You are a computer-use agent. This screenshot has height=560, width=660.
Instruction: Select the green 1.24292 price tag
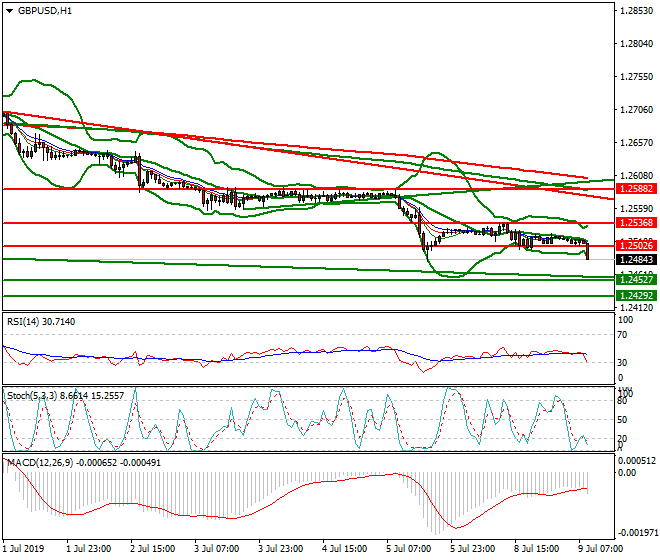[636, 296]
